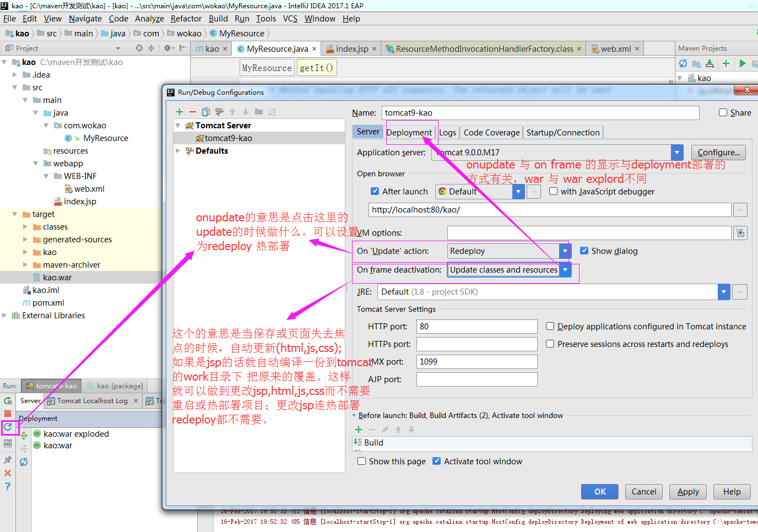Add Maven project plus icon

click(726, 63)
